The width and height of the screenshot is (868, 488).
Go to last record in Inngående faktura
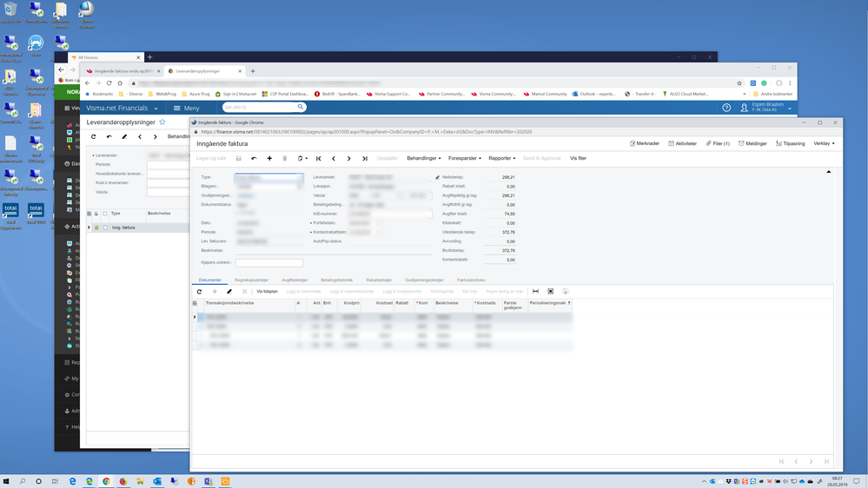pyautogui.click(x=365, y=158)
